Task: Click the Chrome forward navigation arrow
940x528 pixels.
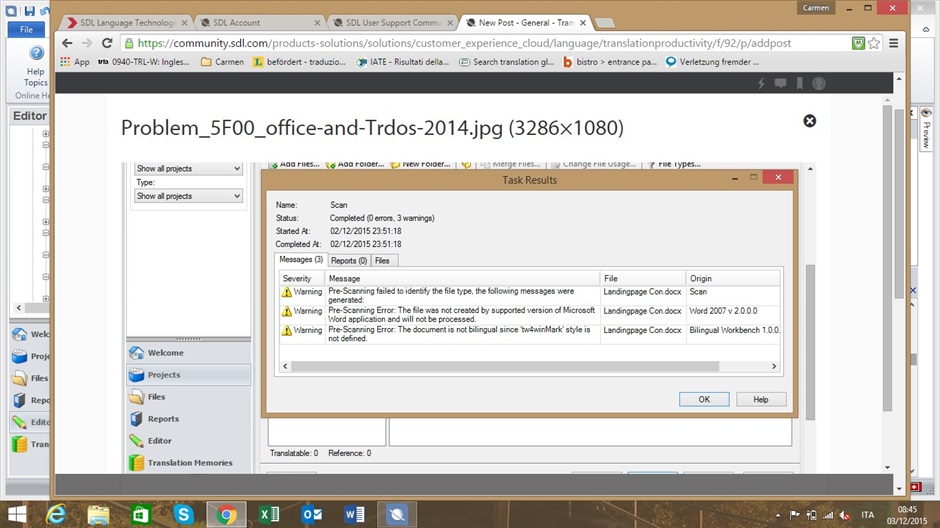Action: coord(87,43)
